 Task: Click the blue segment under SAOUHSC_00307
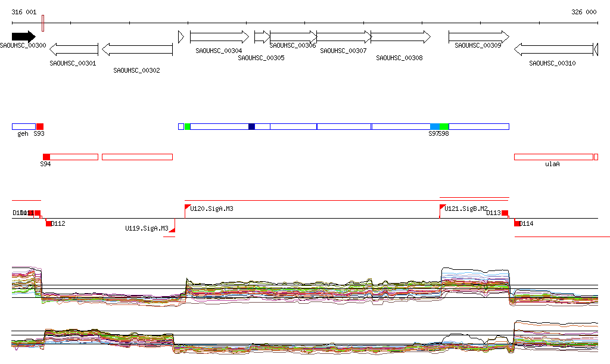(x=344, y=126)
